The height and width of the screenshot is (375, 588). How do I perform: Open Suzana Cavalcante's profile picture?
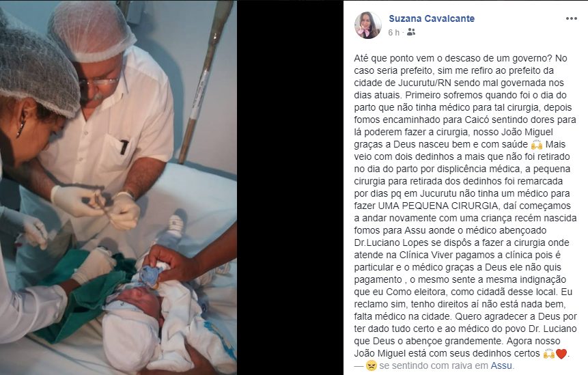(x=368, y=25)
